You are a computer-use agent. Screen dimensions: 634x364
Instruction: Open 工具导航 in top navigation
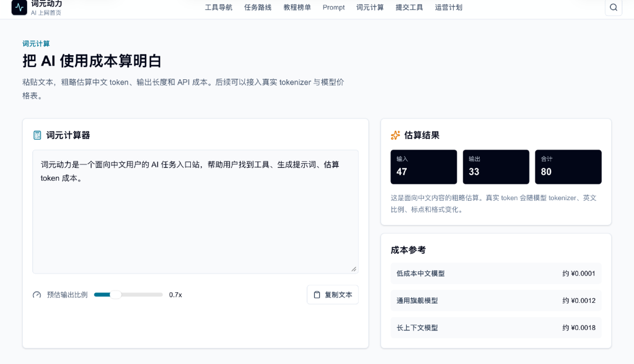(218, 7)
